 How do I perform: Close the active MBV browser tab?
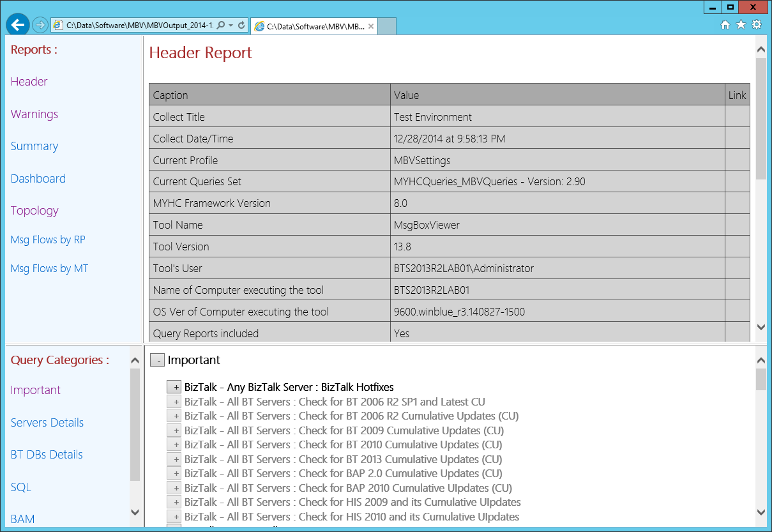click(x=371, y=26)
